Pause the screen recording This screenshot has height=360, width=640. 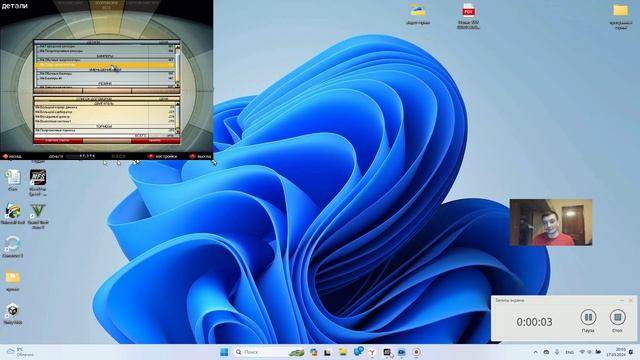(588, 317)
